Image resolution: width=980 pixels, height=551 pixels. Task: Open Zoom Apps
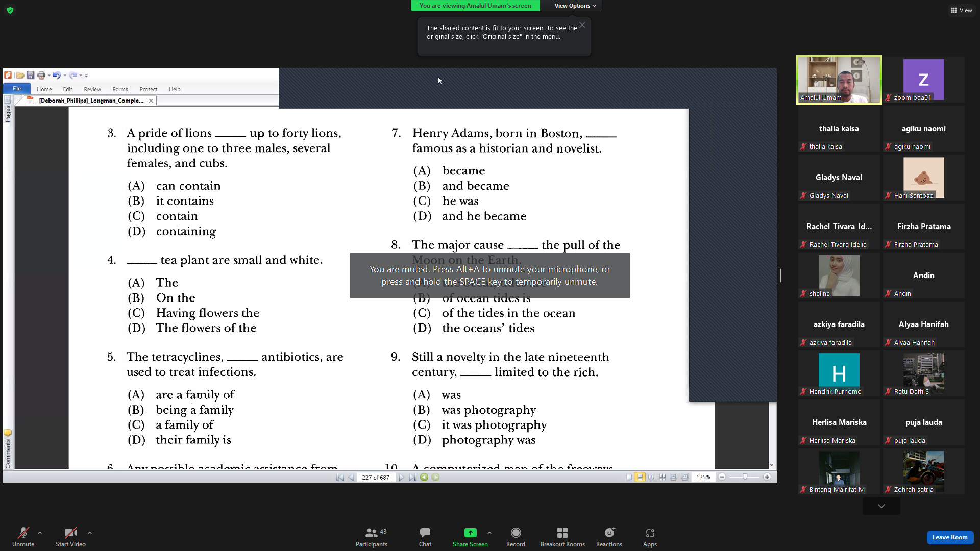(650, 537)
